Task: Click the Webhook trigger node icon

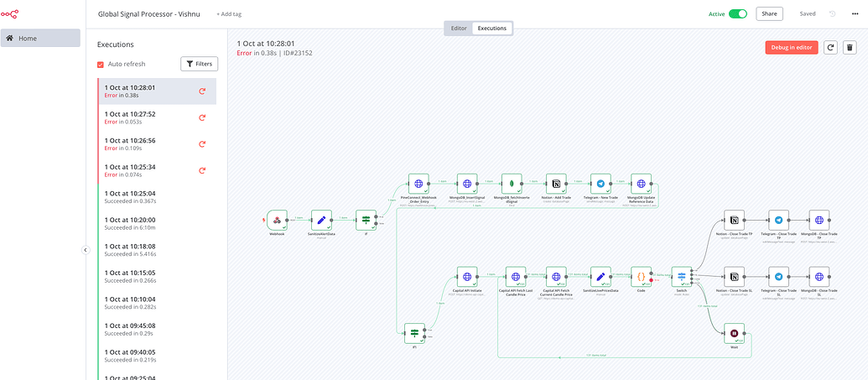Action: click(277, 221)
